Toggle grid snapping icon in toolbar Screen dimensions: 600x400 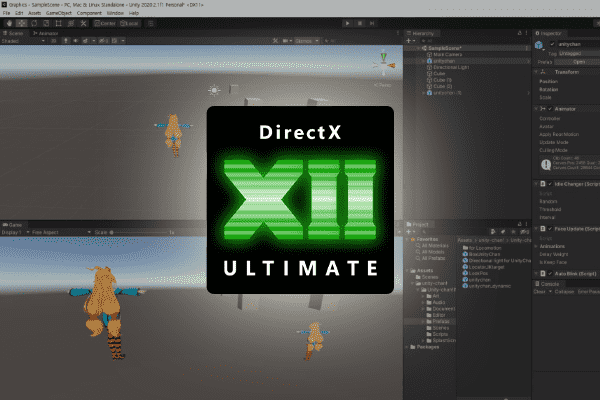coord(151,23)
